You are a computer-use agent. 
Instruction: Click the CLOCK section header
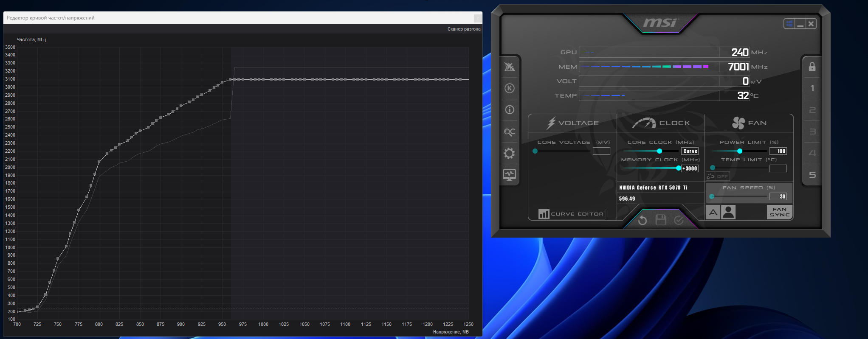coord(661,123)
